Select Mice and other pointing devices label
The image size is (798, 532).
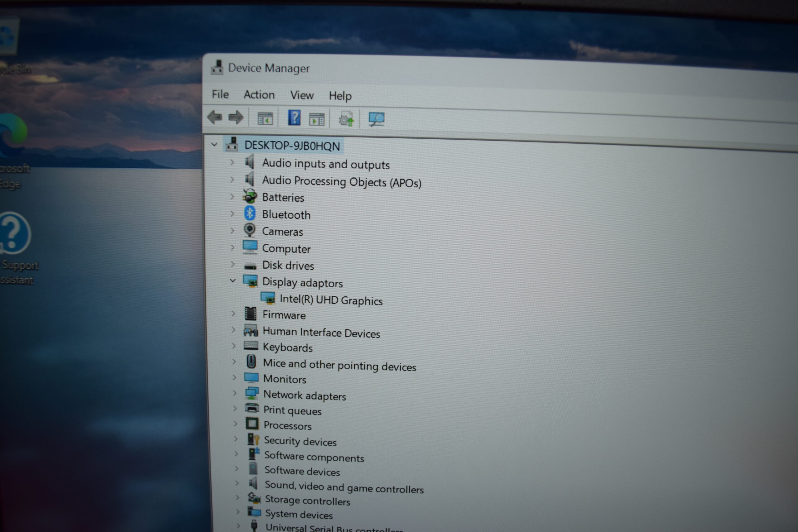[340, 365]
